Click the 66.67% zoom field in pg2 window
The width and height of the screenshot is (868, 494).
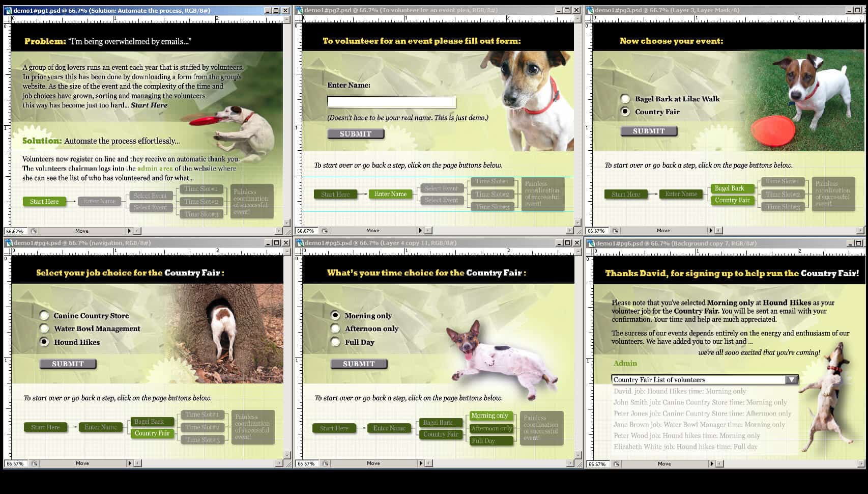pyautogui.click(x=307, y=231)
